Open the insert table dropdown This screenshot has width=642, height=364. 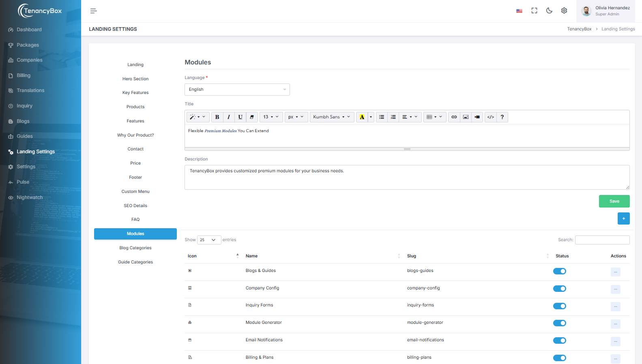coord(435,117)
